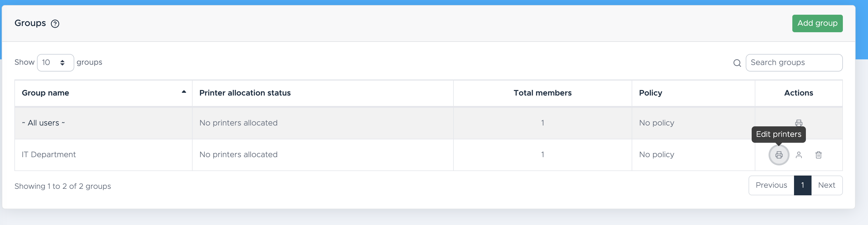Add a new group
This screenshot has width=868, height=225.
click(x=817, y=23)
